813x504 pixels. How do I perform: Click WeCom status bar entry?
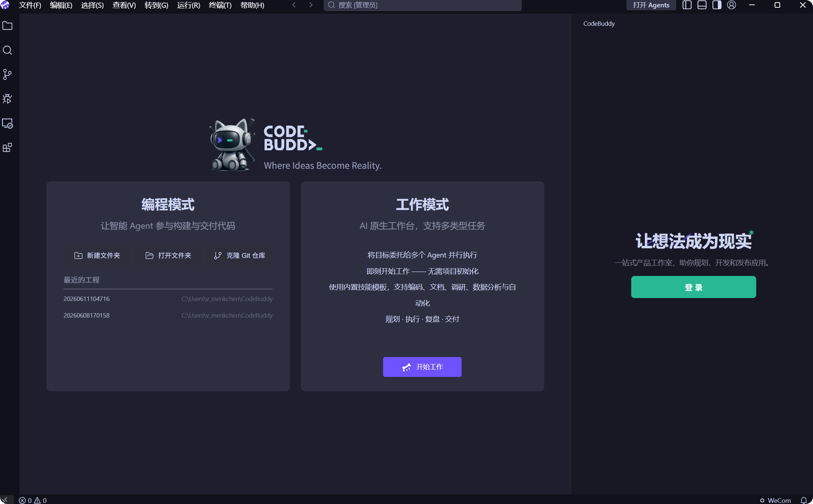click(x=775, y=500)
